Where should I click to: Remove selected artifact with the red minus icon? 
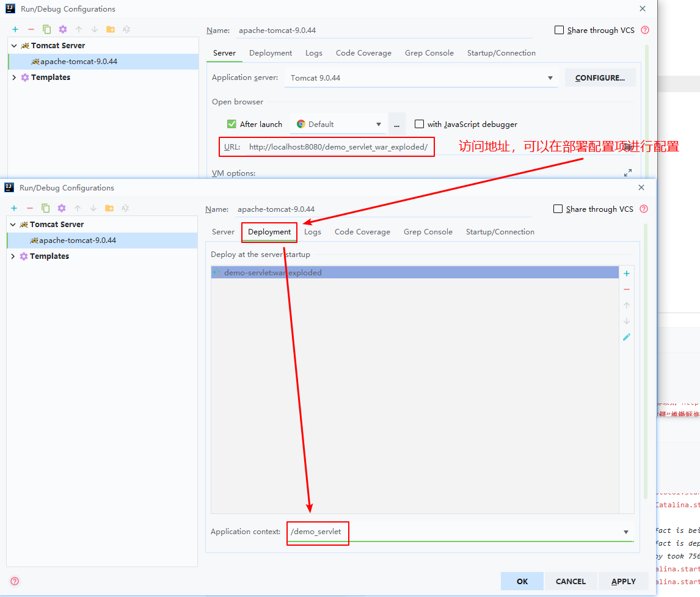(x=627, y=289)
